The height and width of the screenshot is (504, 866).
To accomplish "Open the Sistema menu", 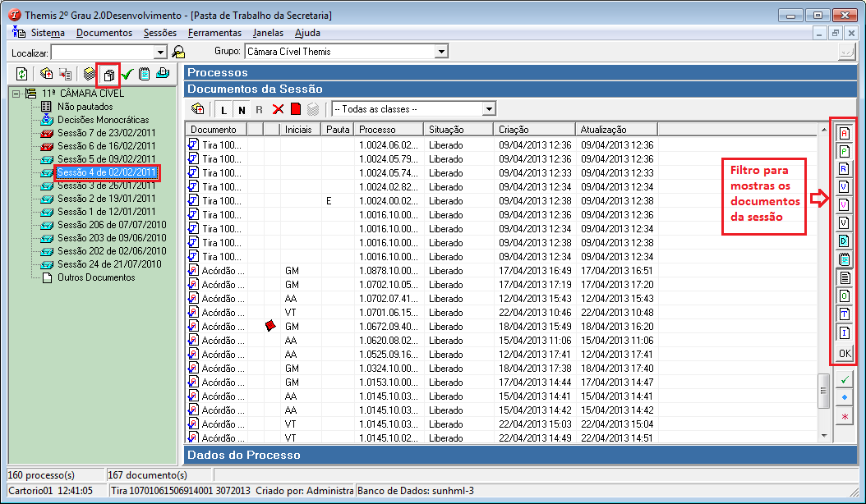I will [x=48, y=33].
